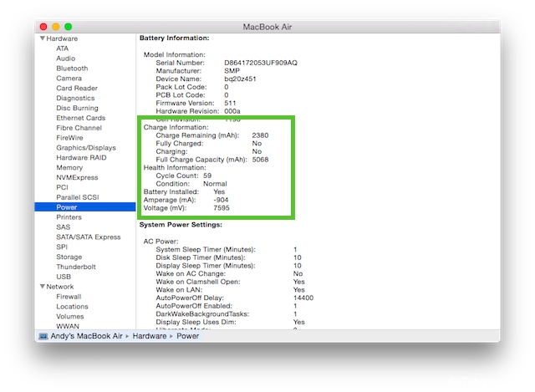Screen dimensions: 535x392
Task: Open Thunderbolt hardware entry
Action: click(x=76, y=267)
